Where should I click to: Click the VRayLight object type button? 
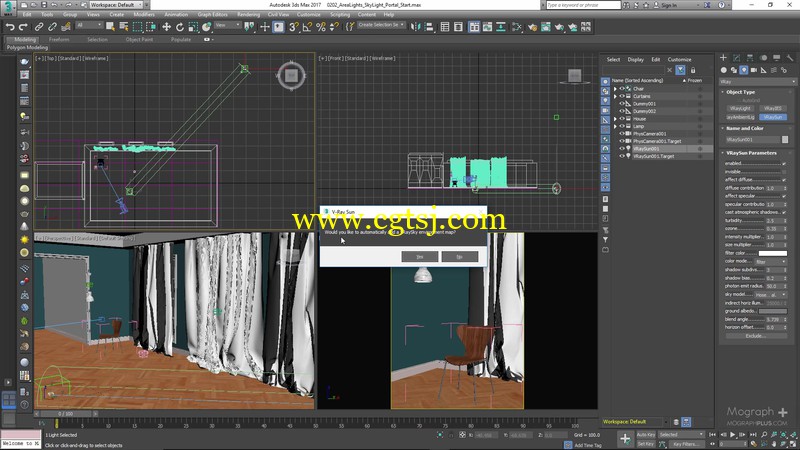click(740, 109)
